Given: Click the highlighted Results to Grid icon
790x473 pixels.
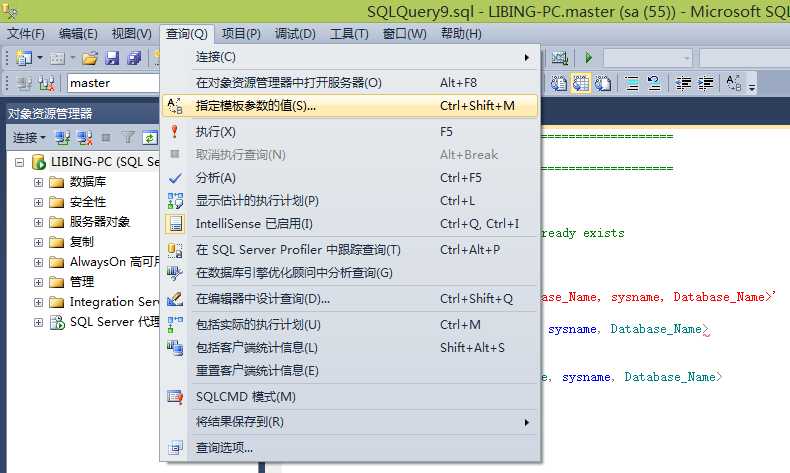Looking at the screenshot, I should click(580, 83).
